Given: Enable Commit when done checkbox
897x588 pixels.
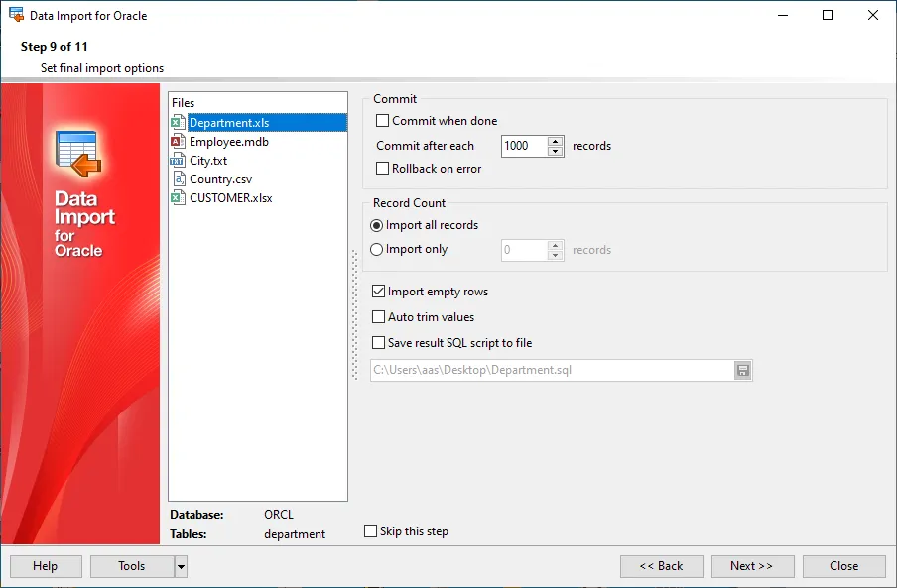Looking at the screenshot, I should [x=382, y=121].
